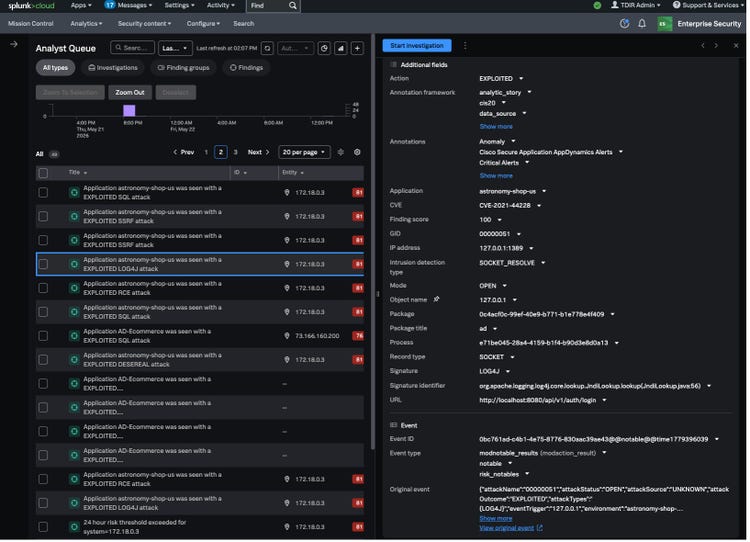The image size is (750, 542).
Task: Check the EXPLOITED DESEREAL attack row checkbox
Action: (44, 360)
